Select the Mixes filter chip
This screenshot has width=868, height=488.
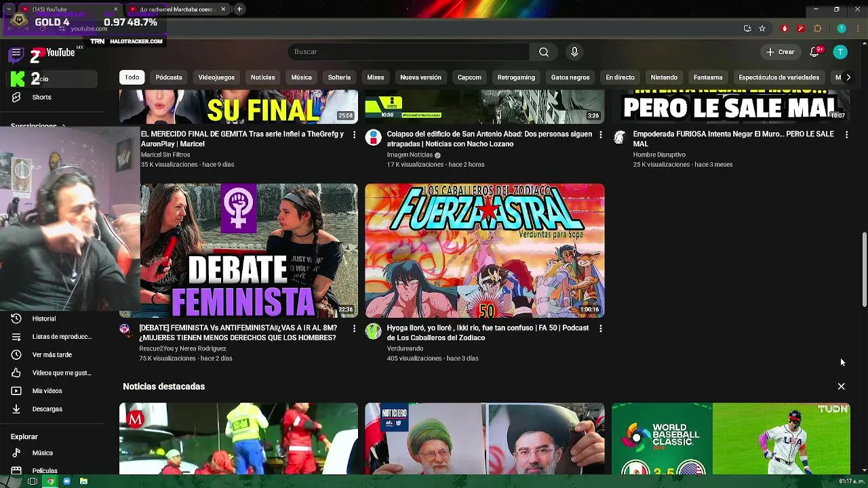tap(376, 77)
